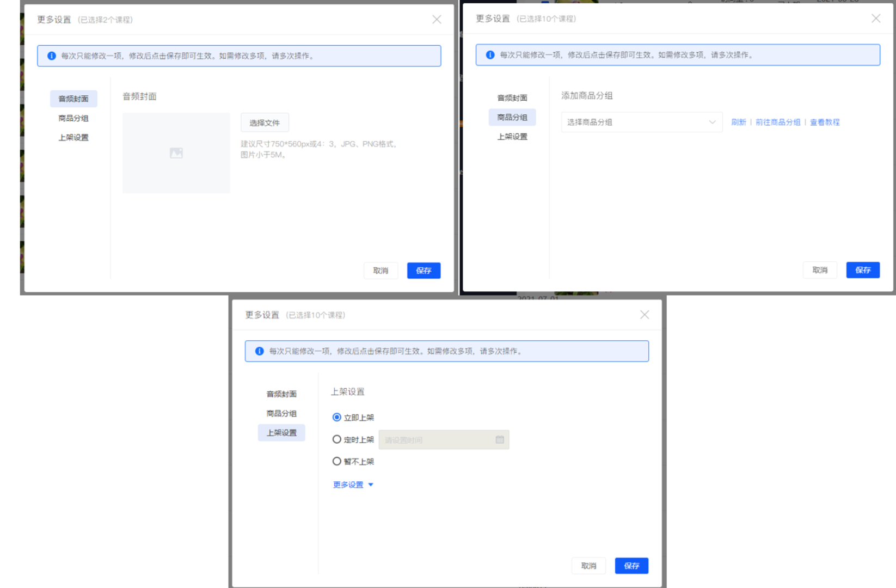Click the 添加商品分组 heading text
The height and width of the screenshot is (588, 896).
(x=587, y=95)
